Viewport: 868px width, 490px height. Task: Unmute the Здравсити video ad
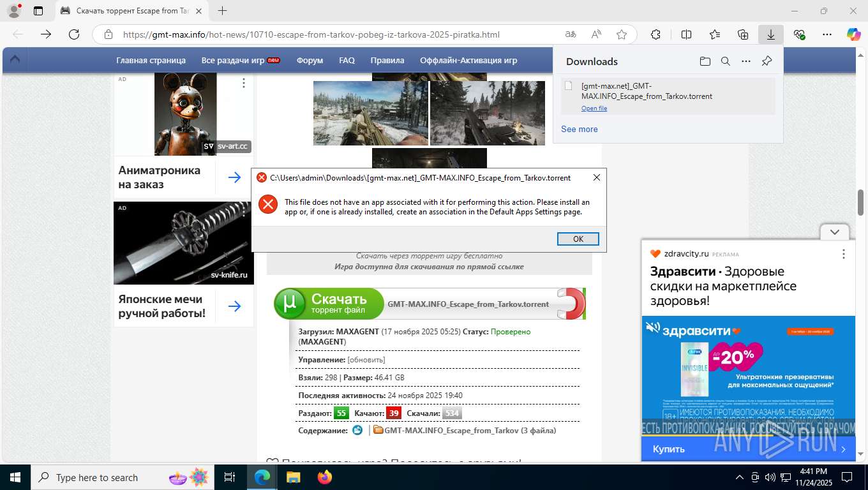click(x=652, y=327)
